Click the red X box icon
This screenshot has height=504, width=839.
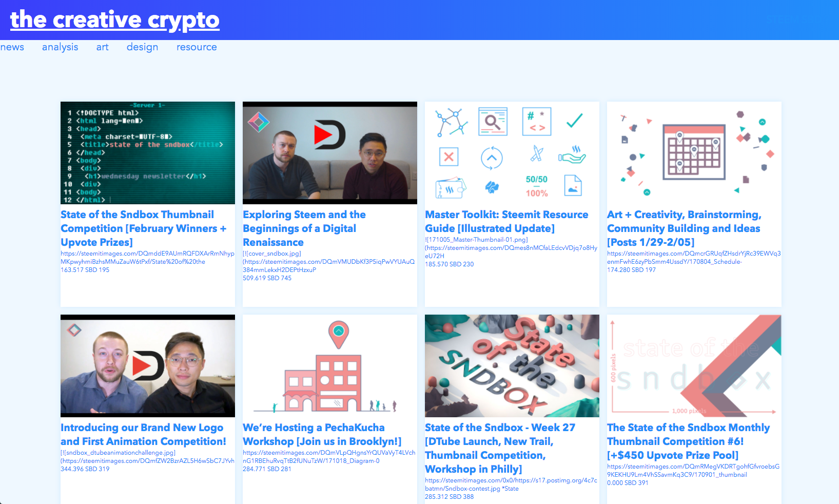click(449, 157)
